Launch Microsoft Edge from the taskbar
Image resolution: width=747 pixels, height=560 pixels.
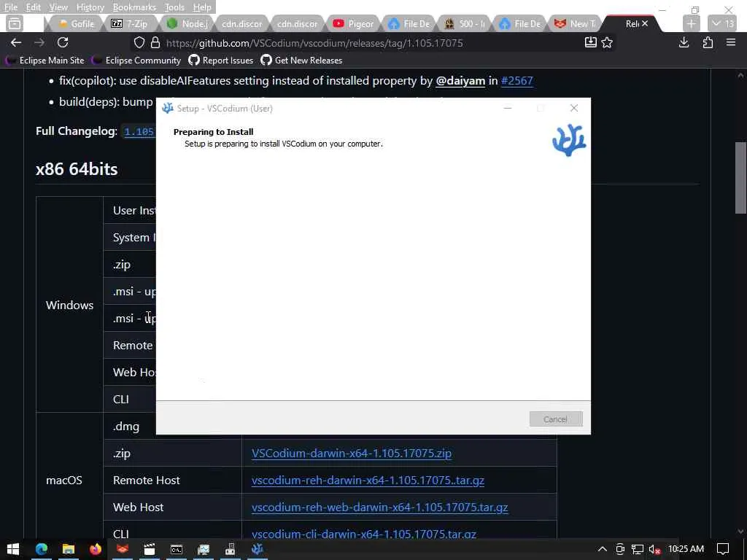[x=42, y=549]
